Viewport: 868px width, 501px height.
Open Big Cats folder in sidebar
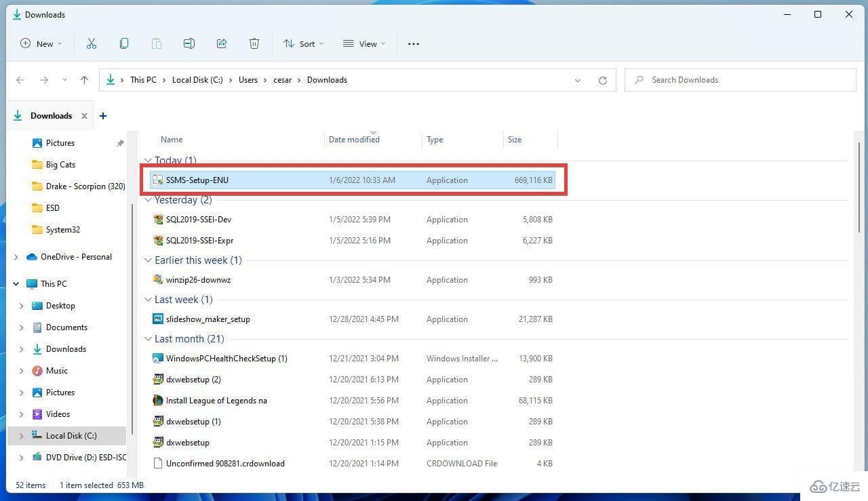[60, 165]
